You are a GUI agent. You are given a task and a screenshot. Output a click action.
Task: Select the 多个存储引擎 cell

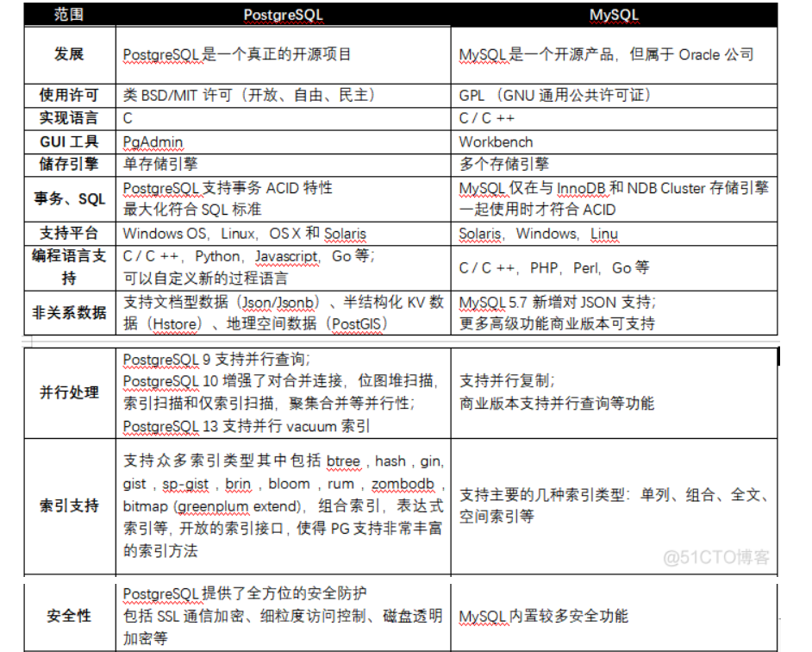[x=615, y=165]
